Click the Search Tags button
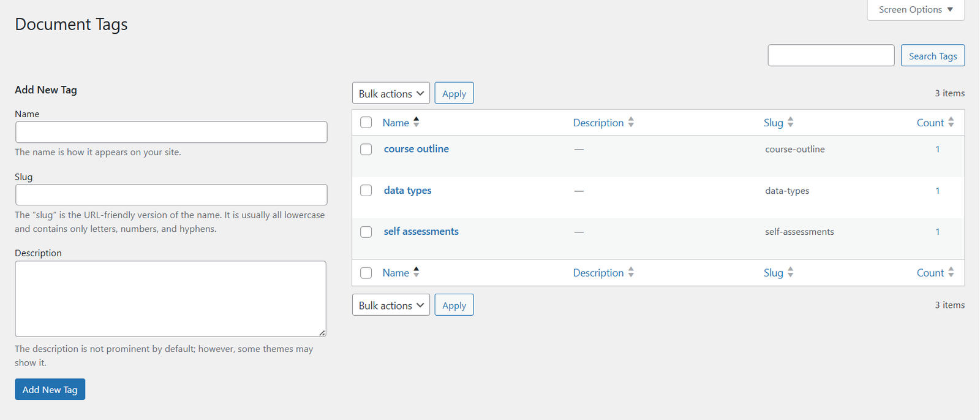 (933, 56)
